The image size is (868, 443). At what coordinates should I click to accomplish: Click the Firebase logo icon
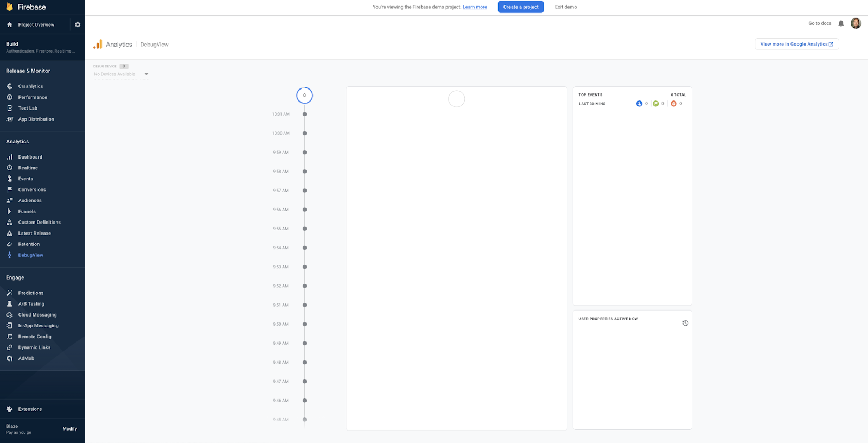9,7
